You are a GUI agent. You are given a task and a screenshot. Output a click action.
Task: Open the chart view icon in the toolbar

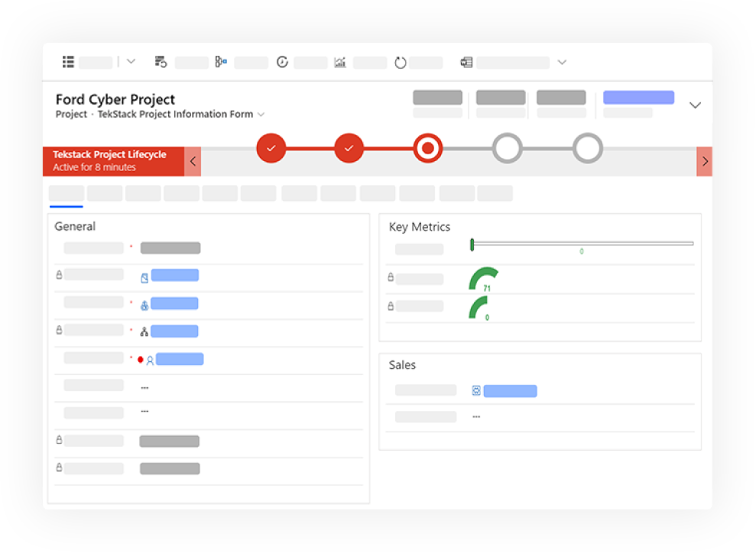340,62
